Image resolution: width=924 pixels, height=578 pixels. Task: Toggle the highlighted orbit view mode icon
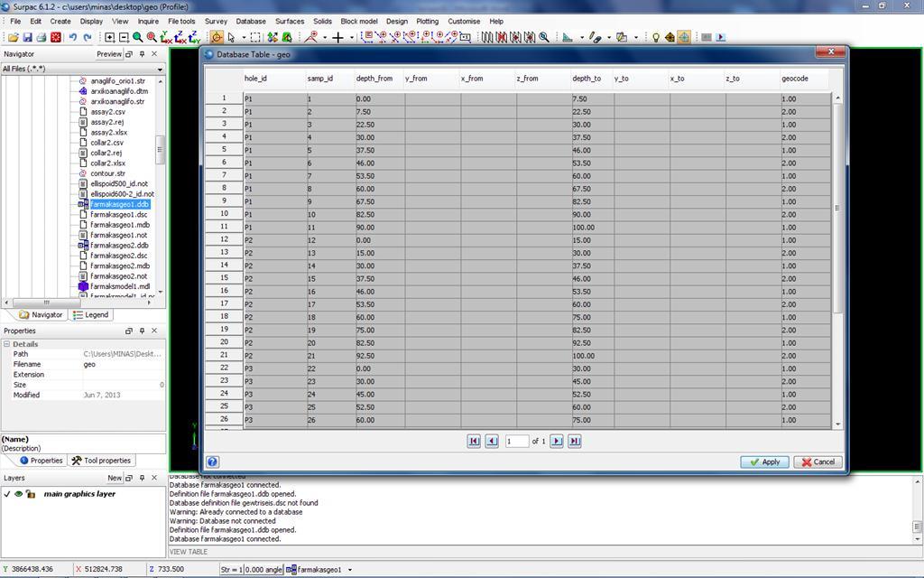click(x=217, y=37)
